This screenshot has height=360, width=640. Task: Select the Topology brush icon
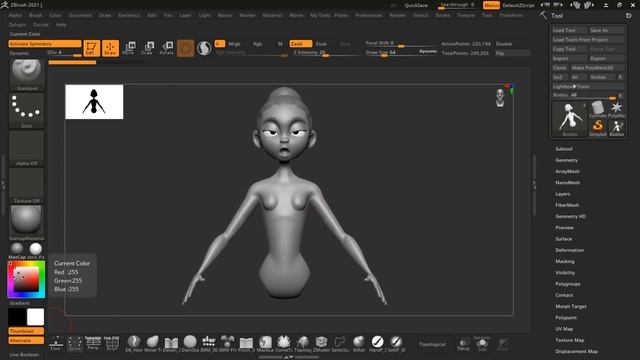(302, 343)
